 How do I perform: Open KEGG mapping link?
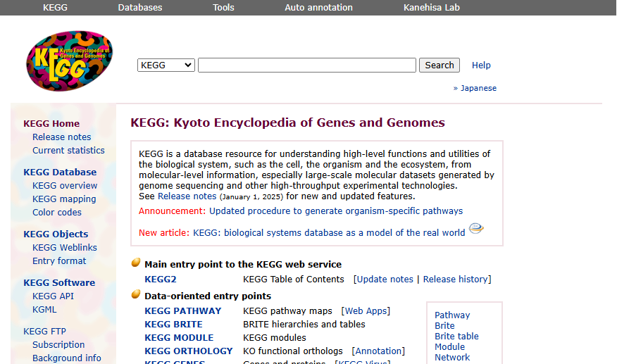(x=64, y=199)
